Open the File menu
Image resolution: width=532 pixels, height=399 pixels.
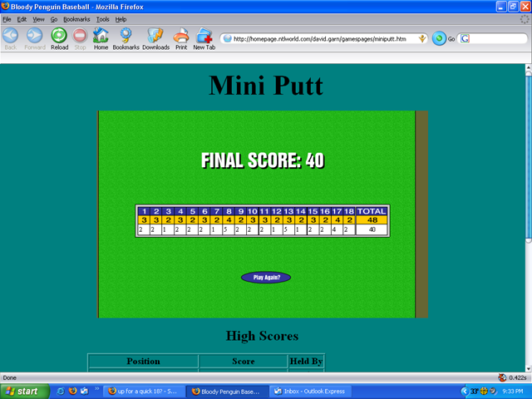click(7, 18)
